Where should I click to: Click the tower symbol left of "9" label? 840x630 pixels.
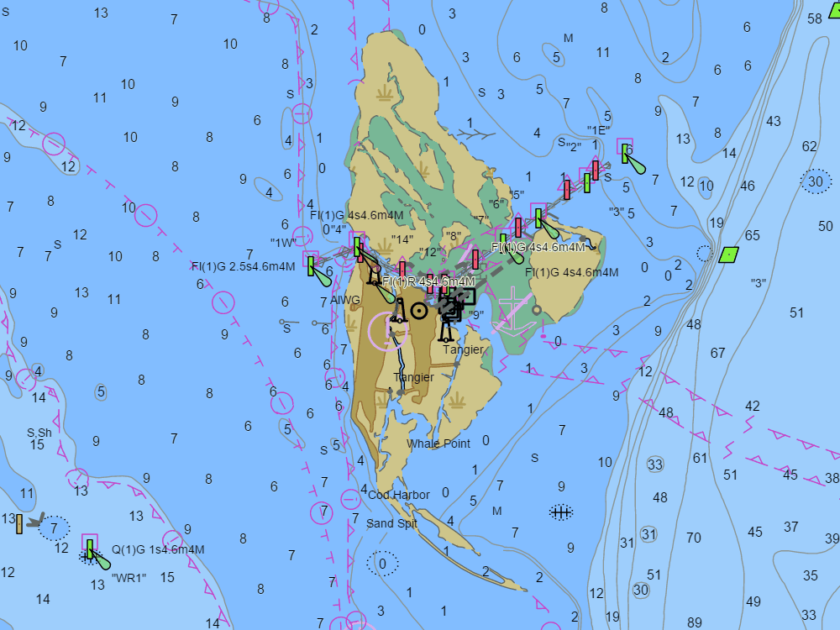[x=446, y=329]
